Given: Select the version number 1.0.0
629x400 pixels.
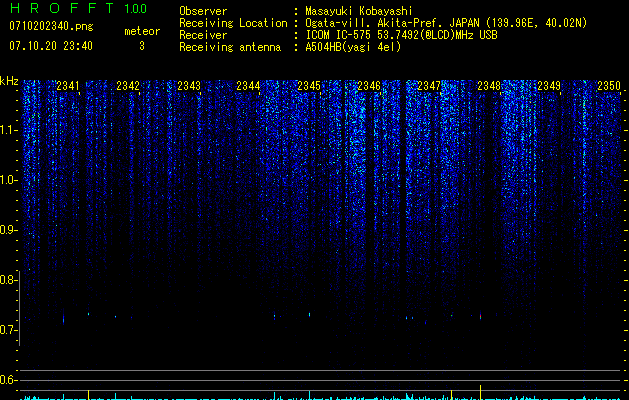Looking at the screenshot, I should 135,9.
